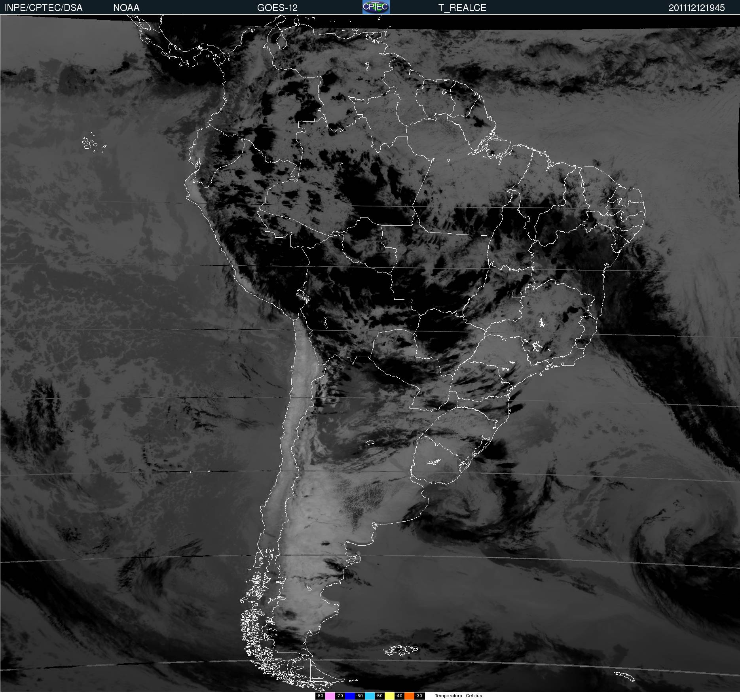Click the Temperatura legend label
The height and width of the screenshot is (700, 740).
[x=448, y=696]
